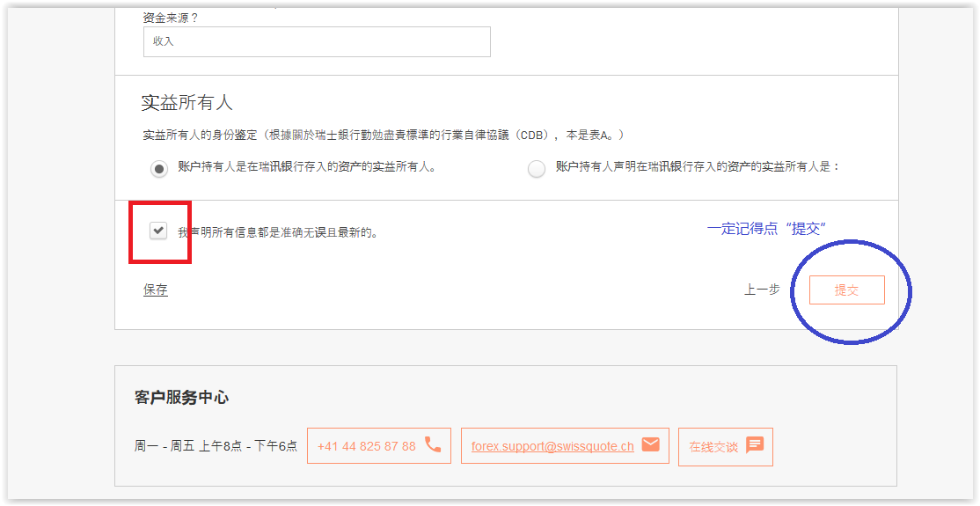Select radio 账户持有人是在瑞讯银行存入的资产的实益所有人
This screenshot has width=980, height=506.
pyautogui.click(x=159, y=169)
